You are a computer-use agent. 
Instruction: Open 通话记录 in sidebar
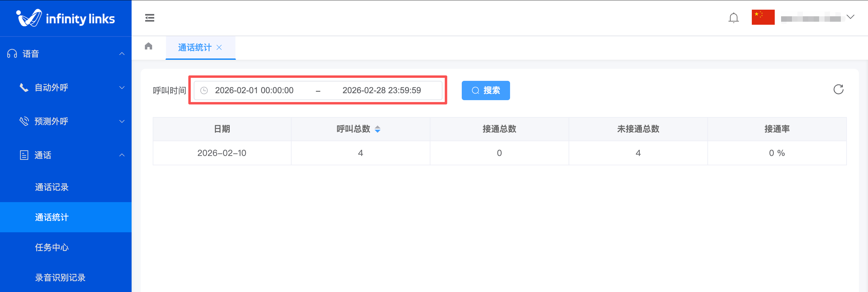[x=52, y=187]
